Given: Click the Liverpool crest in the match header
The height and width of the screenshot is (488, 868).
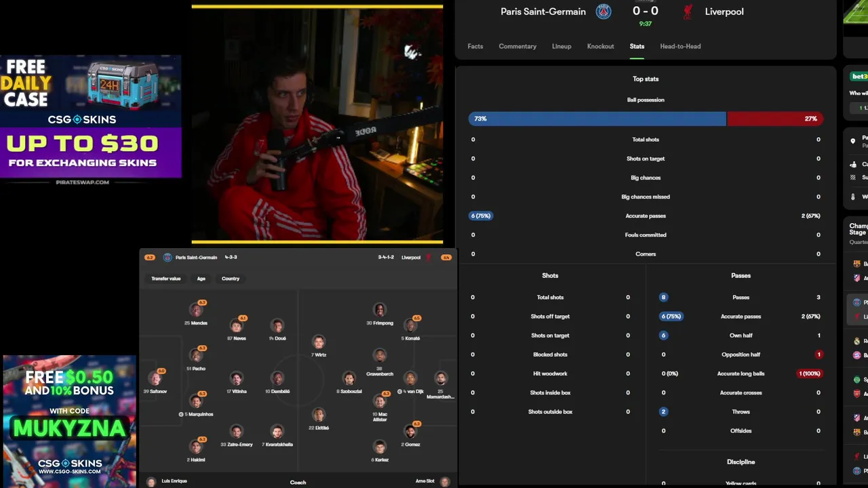Looking at the screenshot, I should tap(688, 12).
